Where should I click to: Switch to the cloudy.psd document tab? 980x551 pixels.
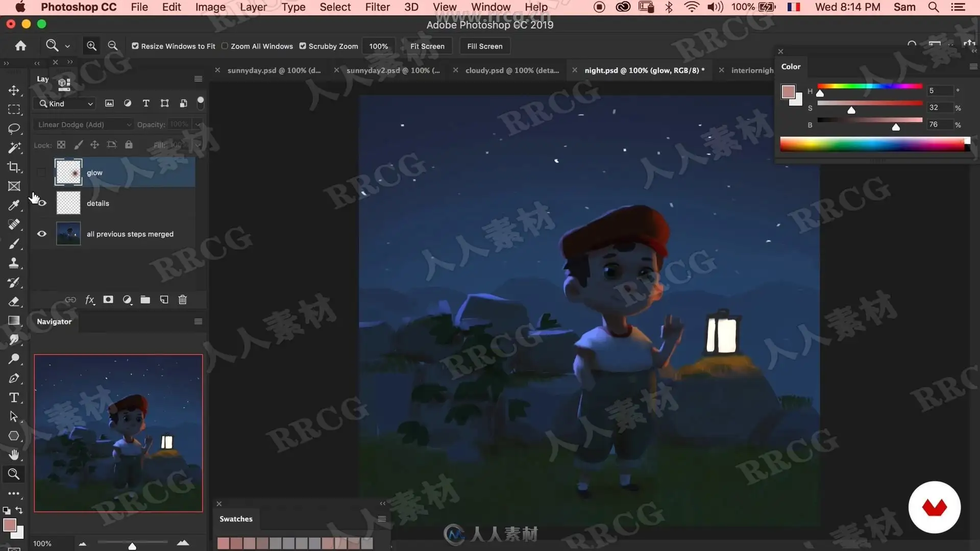click(x=511, y=70)
